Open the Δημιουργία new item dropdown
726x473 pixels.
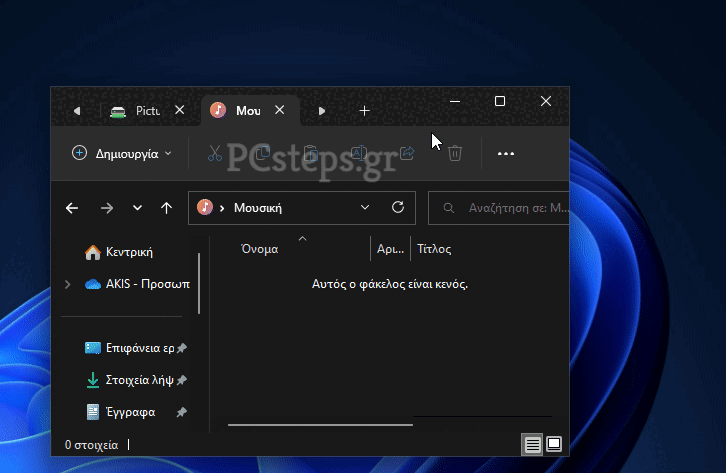tap(122, 153)
